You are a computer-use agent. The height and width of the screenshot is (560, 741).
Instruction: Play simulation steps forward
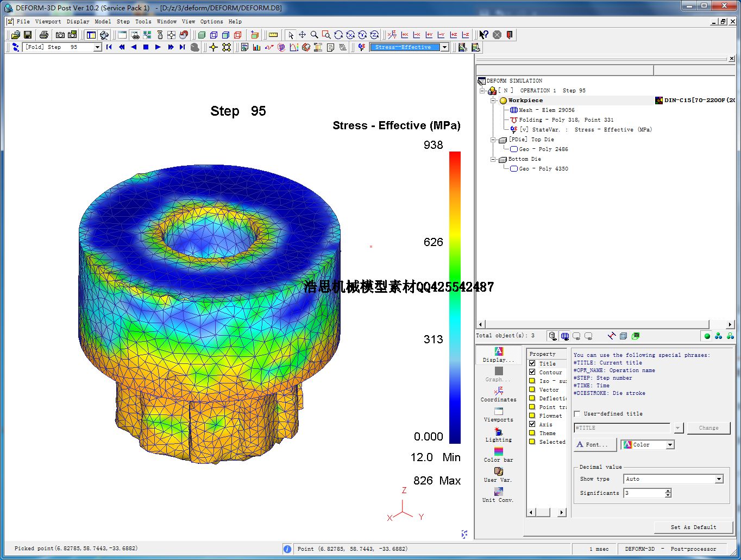click(158, 47)
